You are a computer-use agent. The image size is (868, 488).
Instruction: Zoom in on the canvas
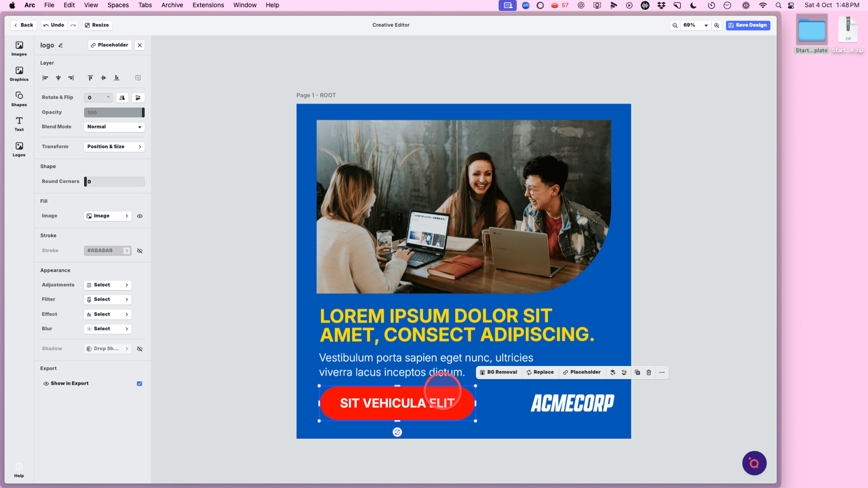717,25
